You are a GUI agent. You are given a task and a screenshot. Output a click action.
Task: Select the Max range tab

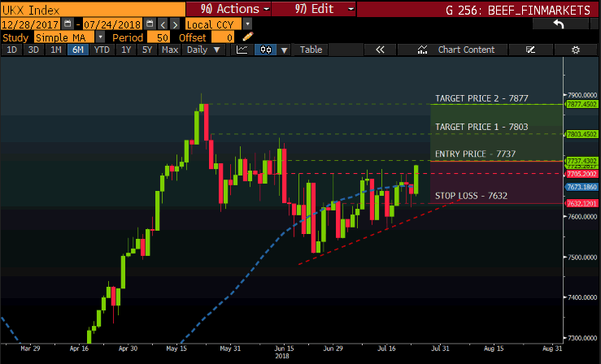(x=170, y=50)
